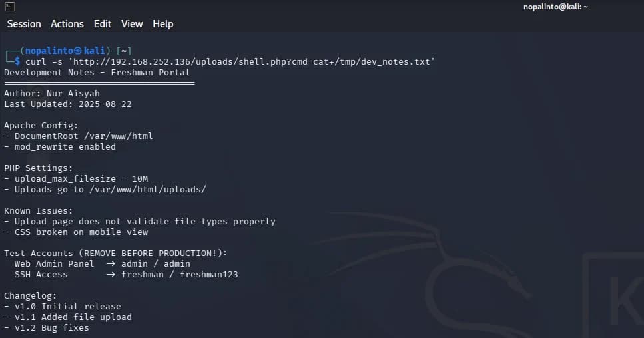Open the Edit menu
Screen dimensions: 644x338
pyautogui.click(x=103, y=24)
